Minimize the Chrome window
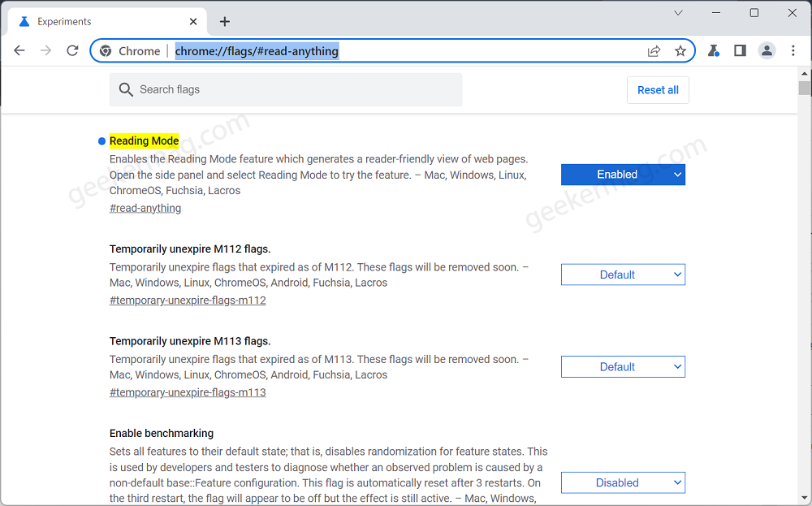The height and width of the screenshot is (506, 812). tap(716, 13)
